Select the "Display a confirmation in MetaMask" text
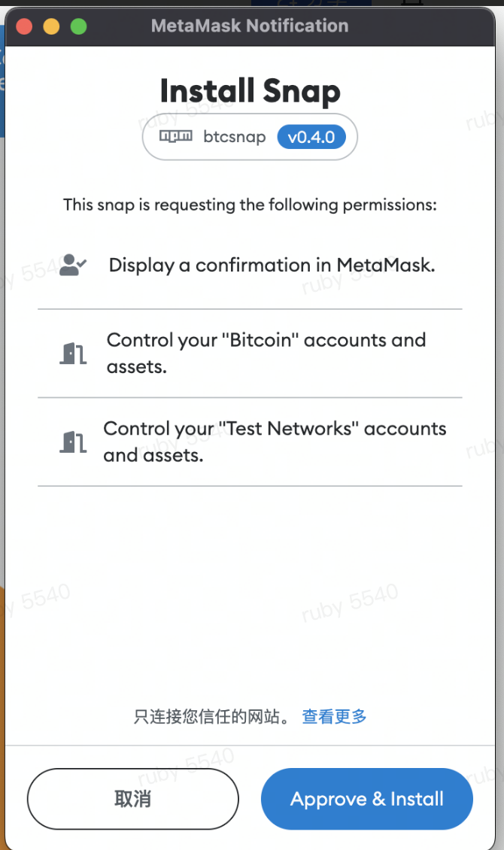This screenshot has height=850, width=504. pyautogui.click(x=272, y=265)
